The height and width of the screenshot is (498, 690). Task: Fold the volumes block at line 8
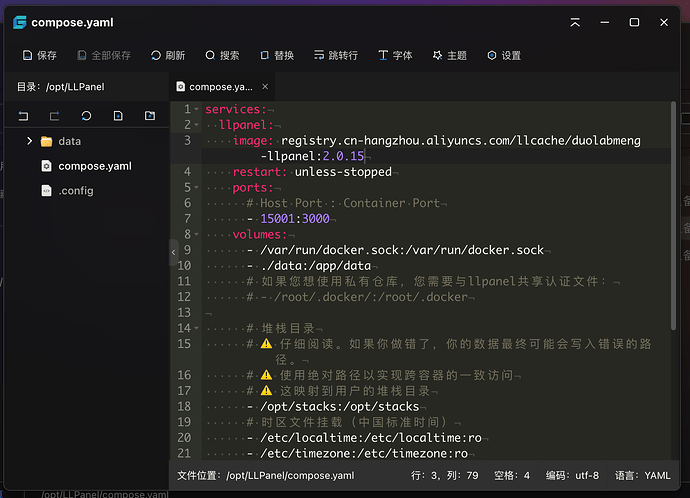click(x=197, y=234)
